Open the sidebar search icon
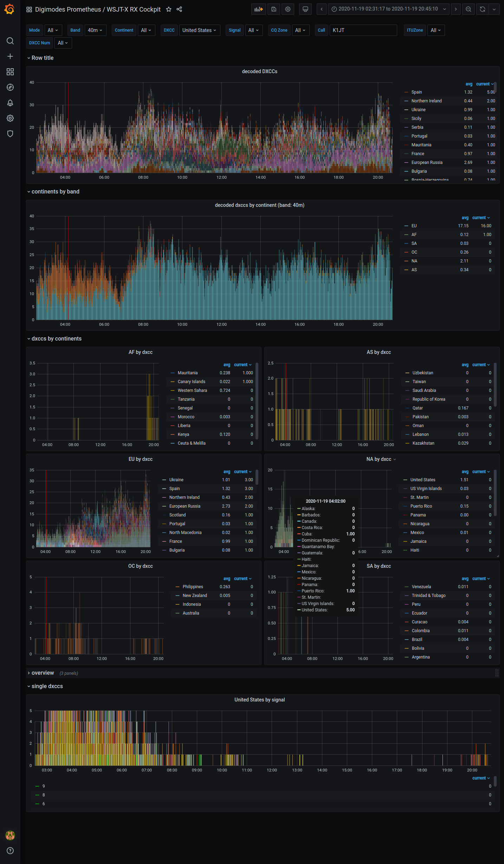 pyautogui.click(x=10, y=41)
